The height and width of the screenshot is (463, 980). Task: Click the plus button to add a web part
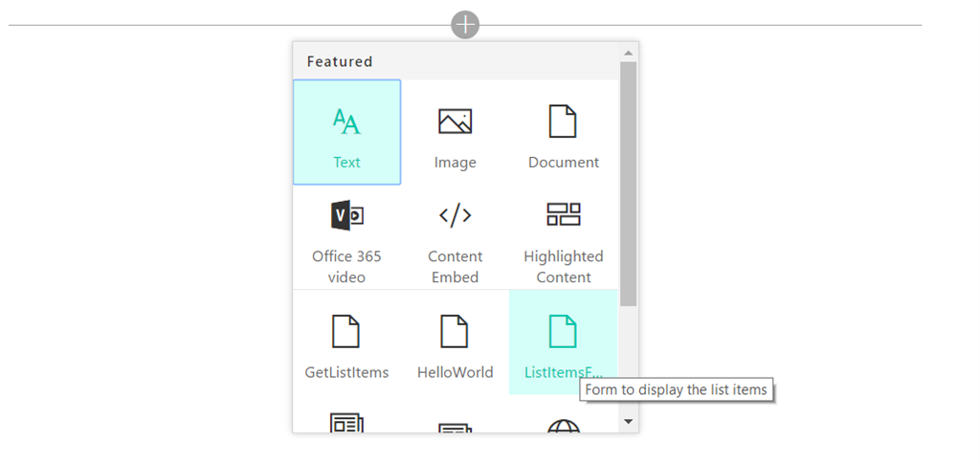click(x=465, y=25)
